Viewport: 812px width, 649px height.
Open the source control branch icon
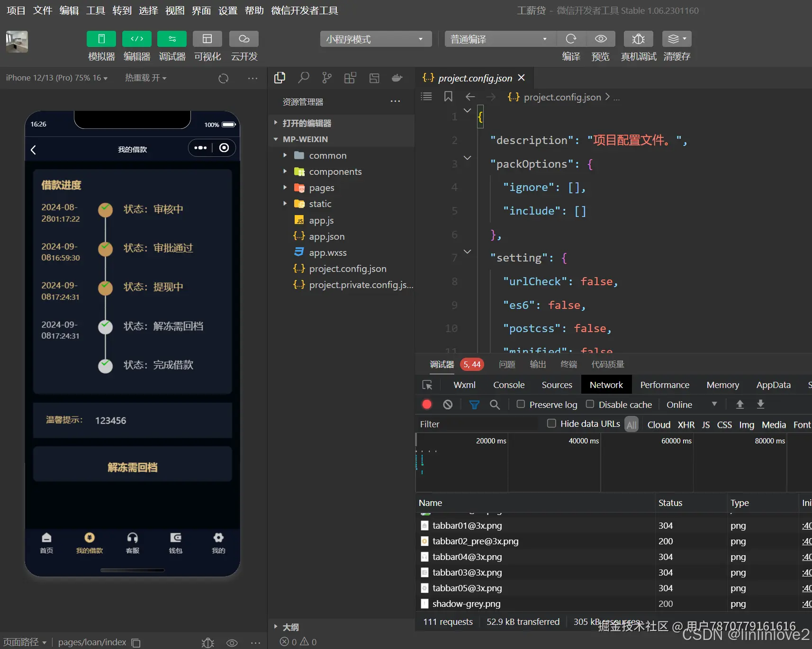327,78
